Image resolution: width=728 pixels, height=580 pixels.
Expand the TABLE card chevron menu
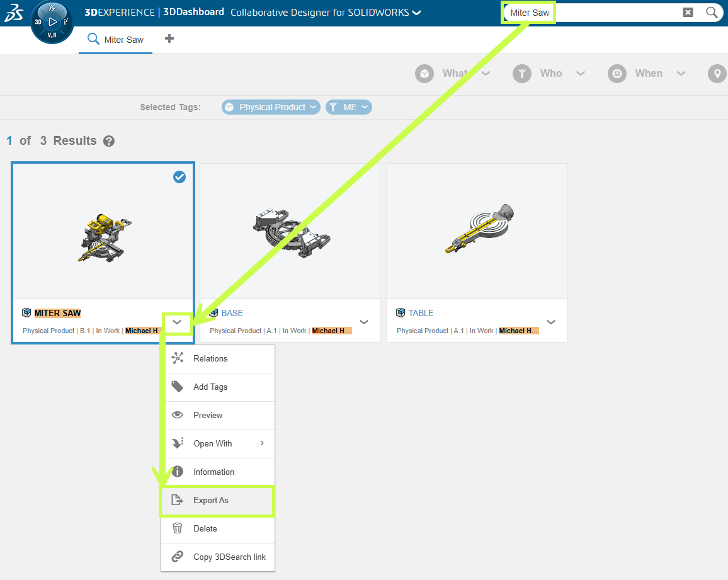point(551,322)
